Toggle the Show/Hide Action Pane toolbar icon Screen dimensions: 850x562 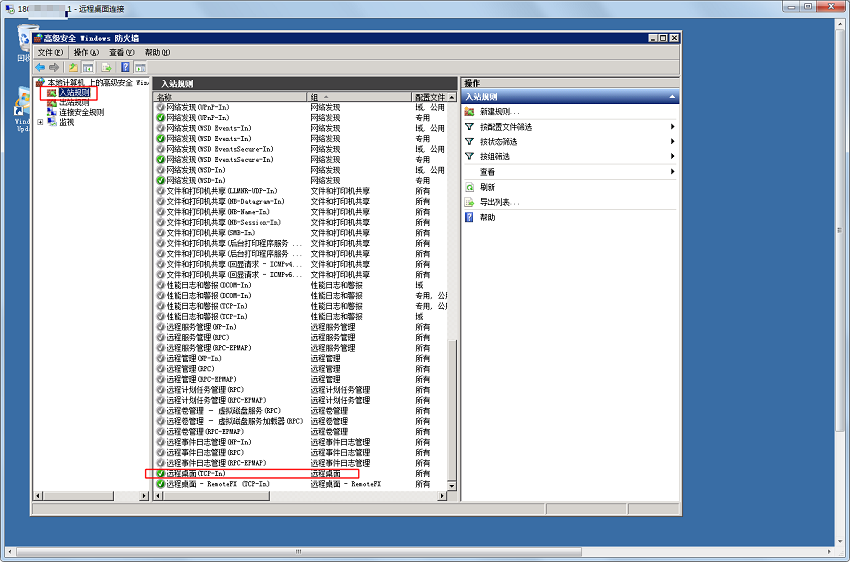[140, 67]
